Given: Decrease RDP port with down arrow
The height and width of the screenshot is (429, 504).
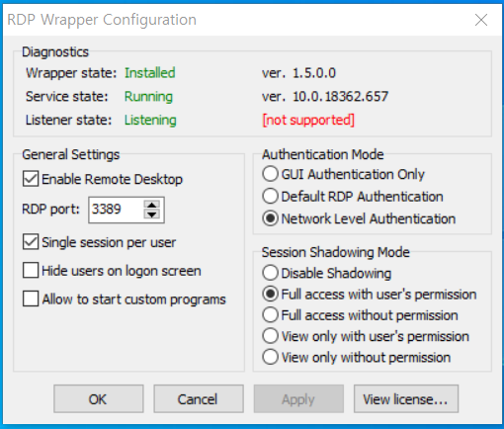Looking at the screenshot, I should coord(152,214).
